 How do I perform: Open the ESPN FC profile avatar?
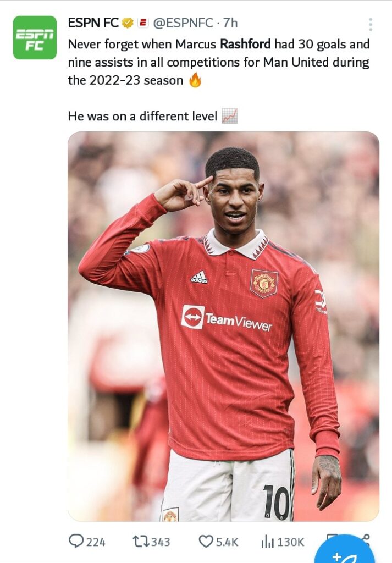tap(35, 38)
